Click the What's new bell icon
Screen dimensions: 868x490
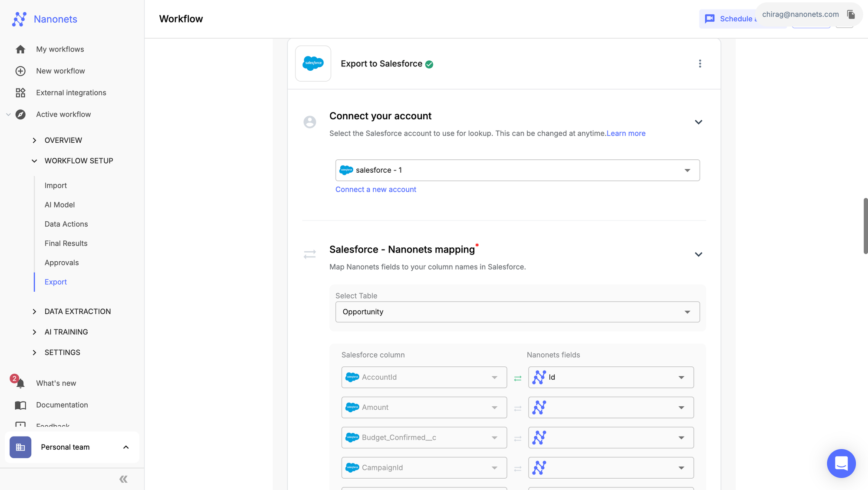(x=20, y=383)
